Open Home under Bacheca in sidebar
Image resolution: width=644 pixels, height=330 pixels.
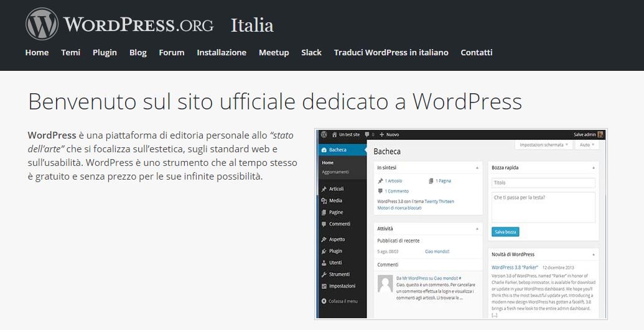coord(328,163)
